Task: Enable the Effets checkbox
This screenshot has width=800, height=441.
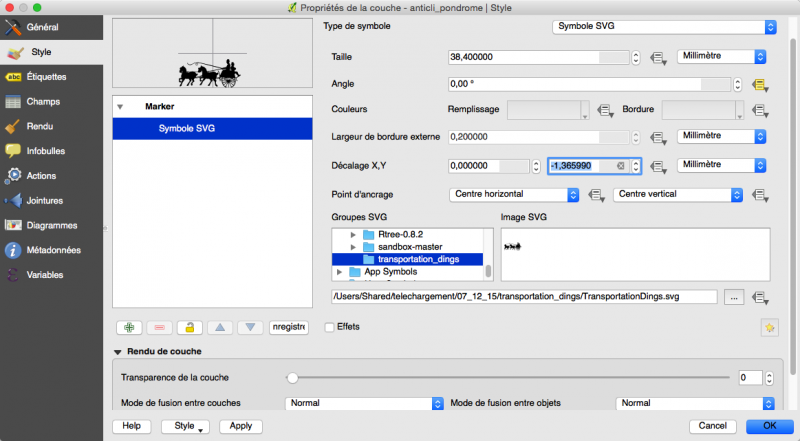Action: (330, 327)
